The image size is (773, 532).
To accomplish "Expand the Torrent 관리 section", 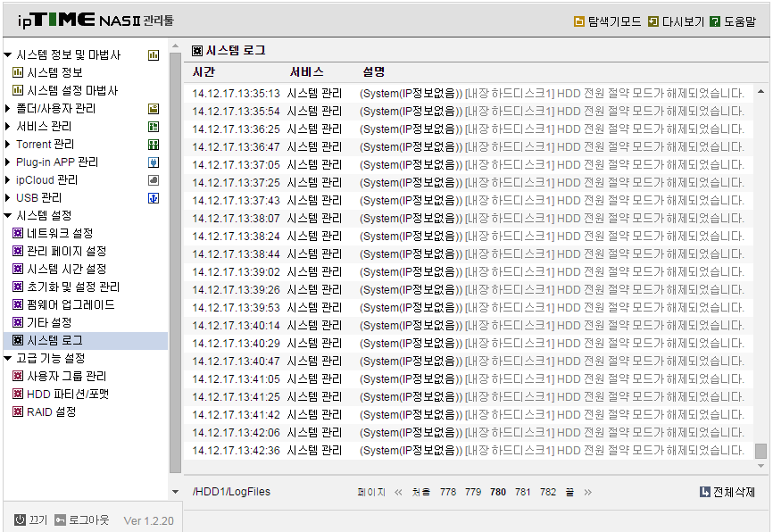I will click(7, 144).
